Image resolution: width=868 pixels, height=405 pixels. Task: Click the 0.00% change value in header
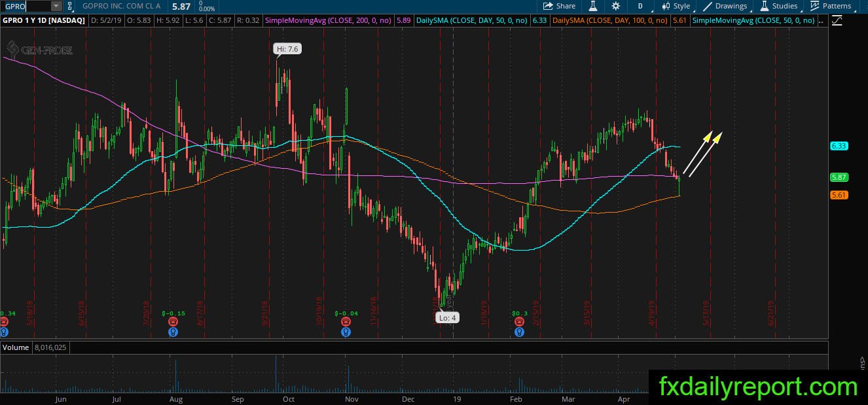(206, 9)
